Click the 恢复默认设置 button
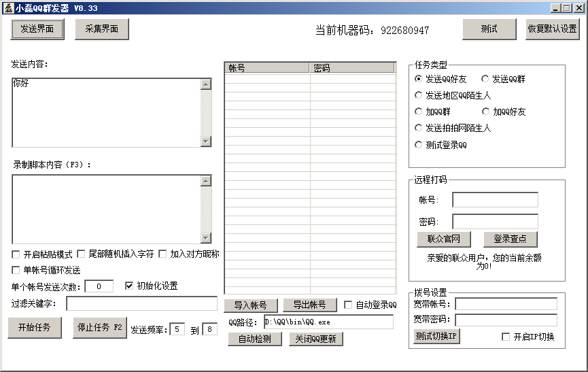The width and height of the screenshot is (588, 372). click(552, 29)
